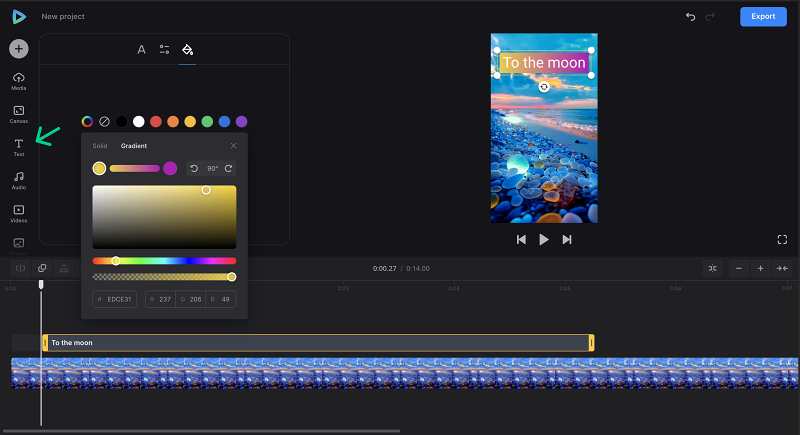Image resolution: width=800 pixels, height=435 pixels.
Task: Toggle timeline snapping icon
Action: click(x=713, y=268)
